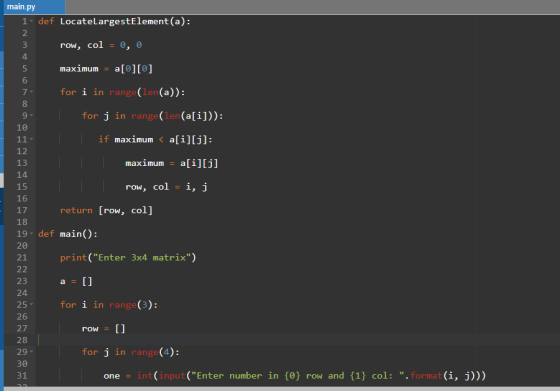Click line number 27 in gutter
The height and width of the screenshot is (391, 560).
22,329
